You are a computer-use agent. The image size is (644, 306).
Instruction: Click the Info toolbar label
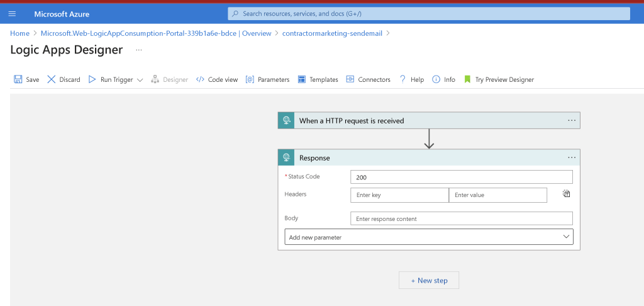[x=450, y=80]
